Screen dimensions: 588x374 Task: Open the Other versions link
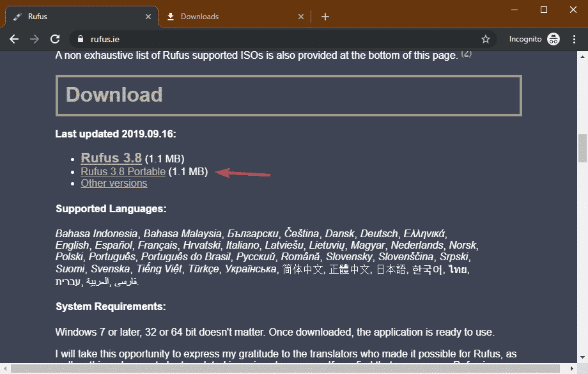coord(114,183)
